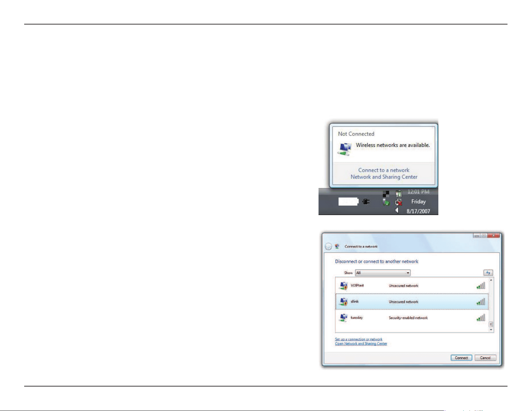The height and width of the screenshot is (411, 532).
Task: Click Set up a connection or network
Action: click(358, 339)
